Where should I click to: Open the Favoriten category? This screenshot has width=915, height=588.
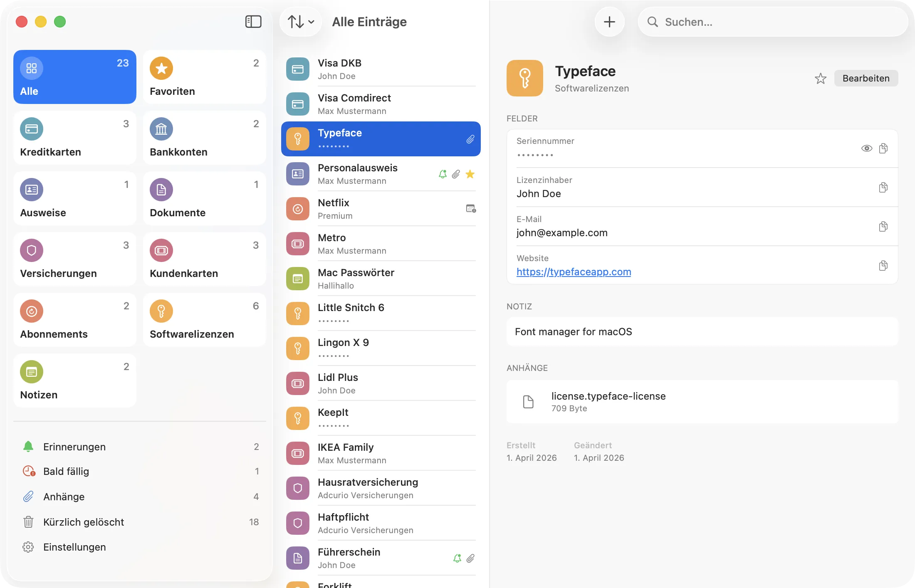[x=204, y=77]
